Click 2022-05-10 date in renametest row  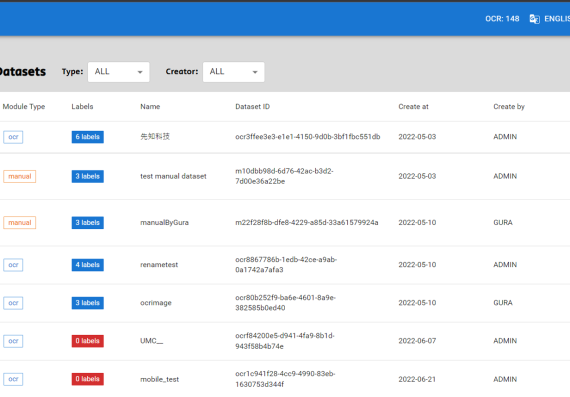click(x=417, y=265)
